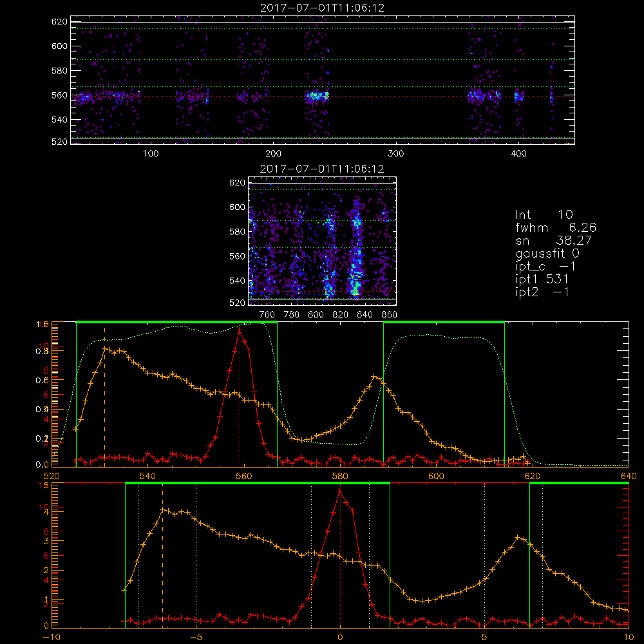
Task: Click the '800' x-axis label of small image
Action: (x=316, y=315)
